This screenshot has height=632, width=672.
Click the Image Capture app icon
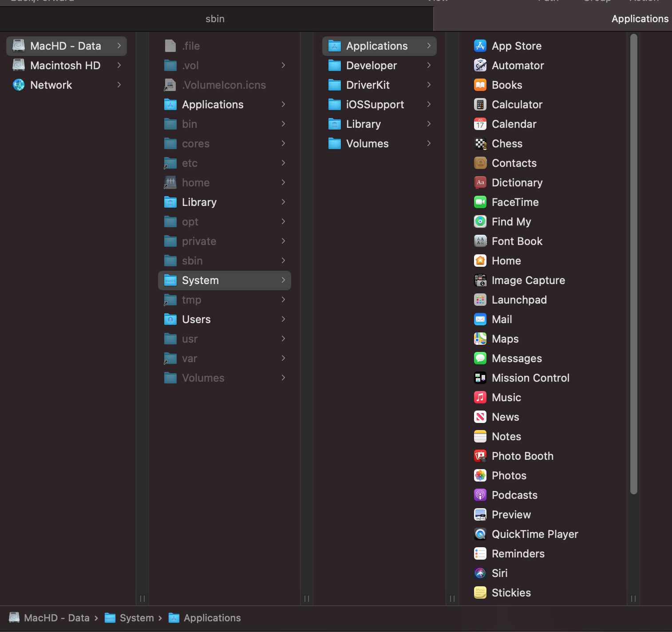coord(480,280)
